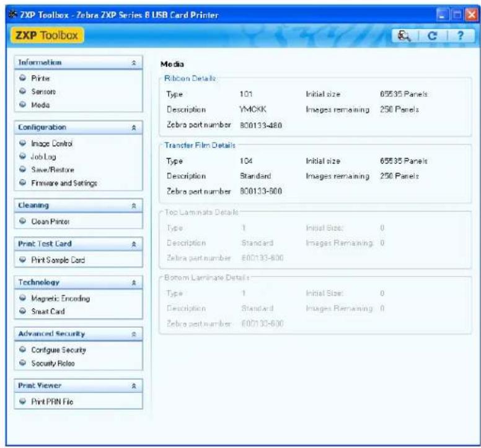Click the bullet icon beside Media

(x=23, y=105)
